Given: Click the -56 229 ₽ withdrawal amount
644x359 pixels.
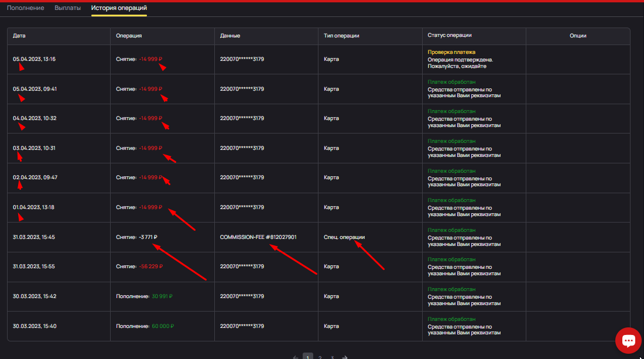Looking at the screenshot, I should [152, 266].
